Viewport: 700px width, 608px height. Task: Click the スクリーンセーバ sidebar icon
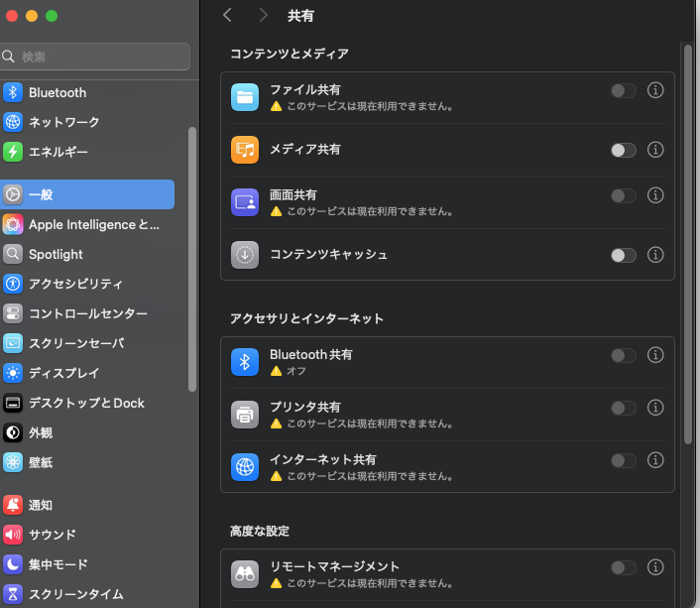pyautogui.click(x=13, y=343)
